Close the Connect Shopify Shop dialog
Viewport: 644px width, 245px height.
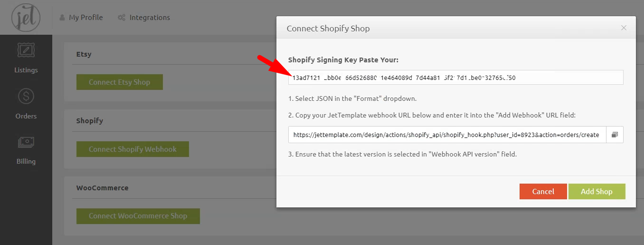[x=624, y=28]
